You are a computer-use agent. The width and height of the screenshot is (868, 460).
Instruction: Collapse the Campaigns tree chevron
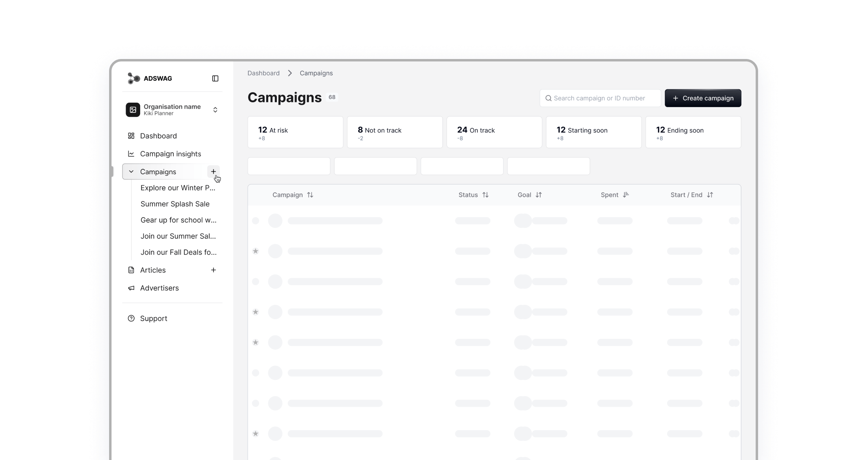tap(131, 172)
